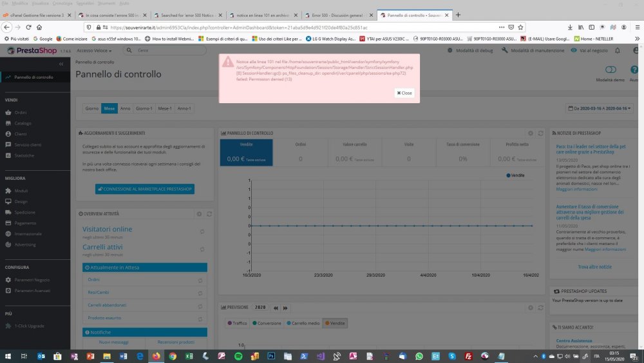The image size is (644, 363).
Task: Select the Visite metric tile
Action: click(409, 153)
